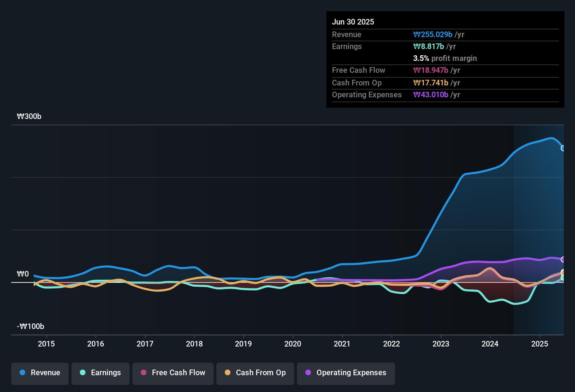The image size is (575, 392).
Task: Click the Cash From Op endpoint circle
Action: [563, 272]
